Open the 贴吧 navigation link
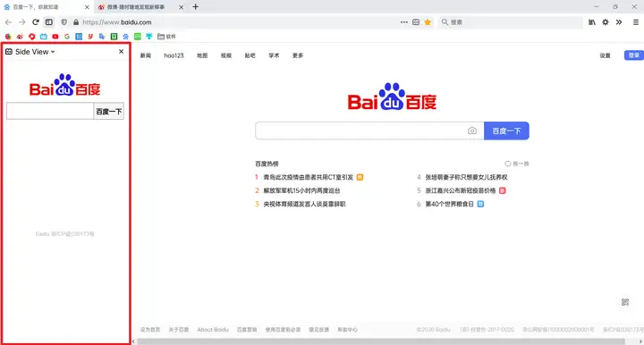The height and width of the screenshot is (345, 644). point(250,55)
